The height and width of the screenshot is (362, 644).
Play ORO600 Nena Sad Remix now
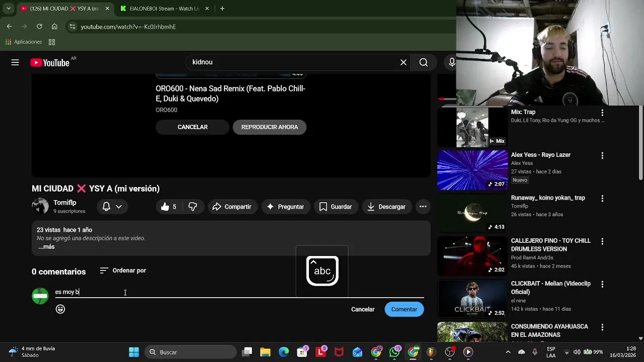pyautogui.click(x=270, y=127)
